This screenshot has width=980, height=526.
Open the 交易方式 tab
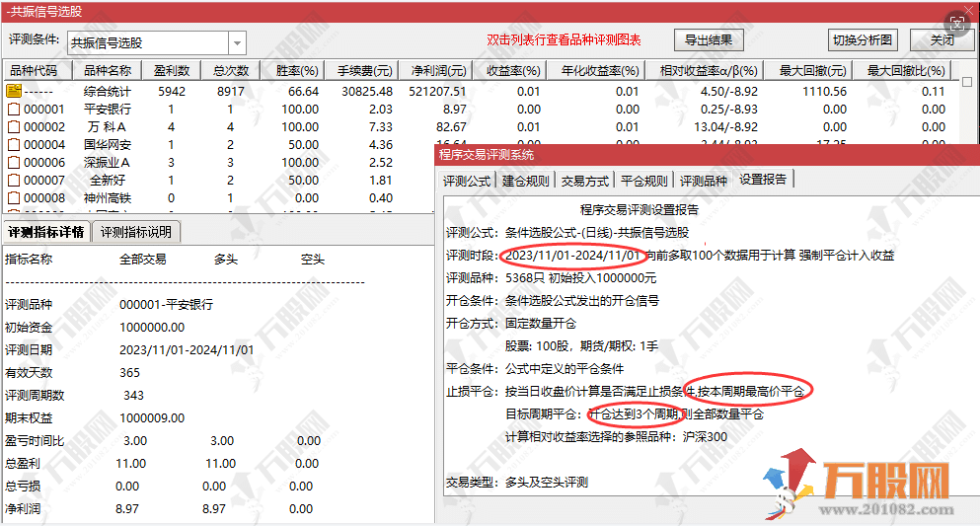(585, 181)
